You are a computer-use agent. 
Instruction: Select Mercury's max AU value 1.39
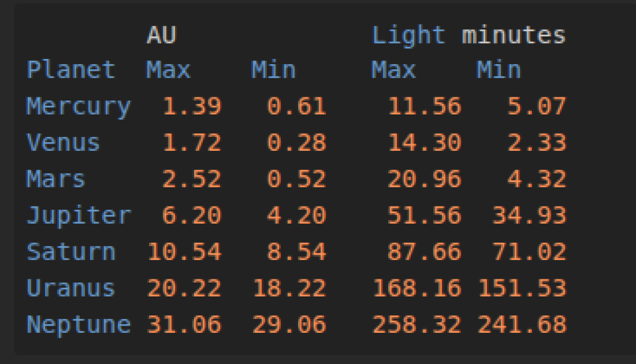coord(191,107)
